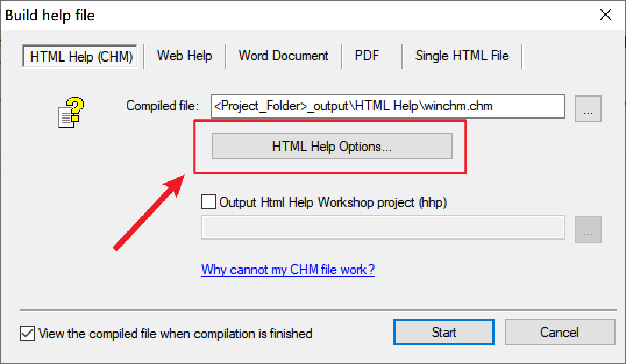
Task: Switch to the Word Document tab
Action: pos(283,56)
